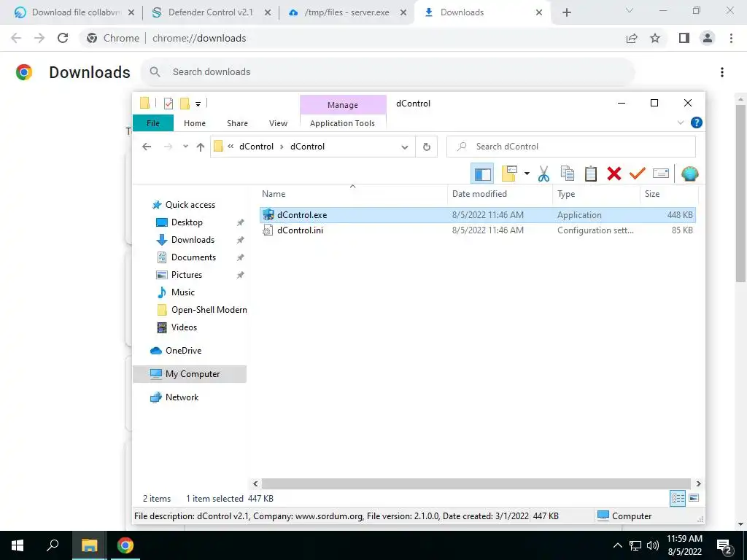This screenshot has height=560, width=747.
Task: Open the Customize Quick Access Toolbar dropdown
Action: [x=198, y=104]
